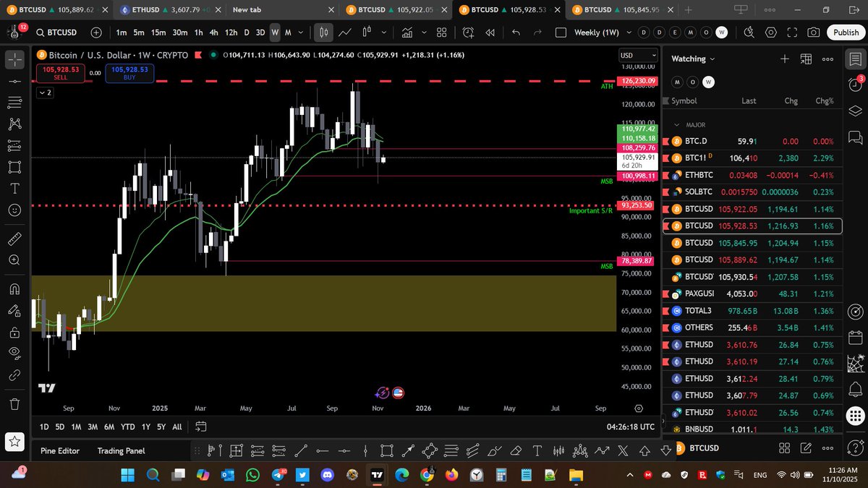This screenshot has height=488, width=868.
Task: Select the candlestick chart style
Action: click(x=324, y=33)
